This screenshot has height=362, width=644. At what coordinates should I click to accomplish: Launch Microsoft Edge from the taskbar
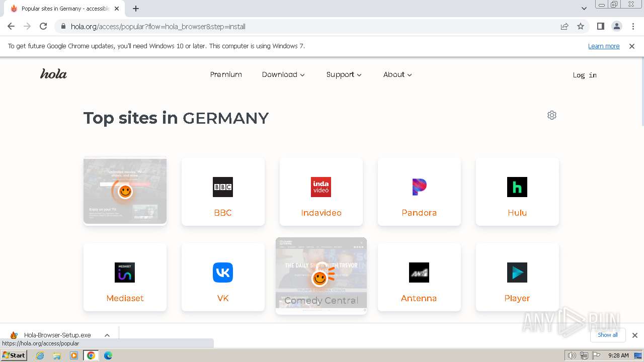(108, 355)
